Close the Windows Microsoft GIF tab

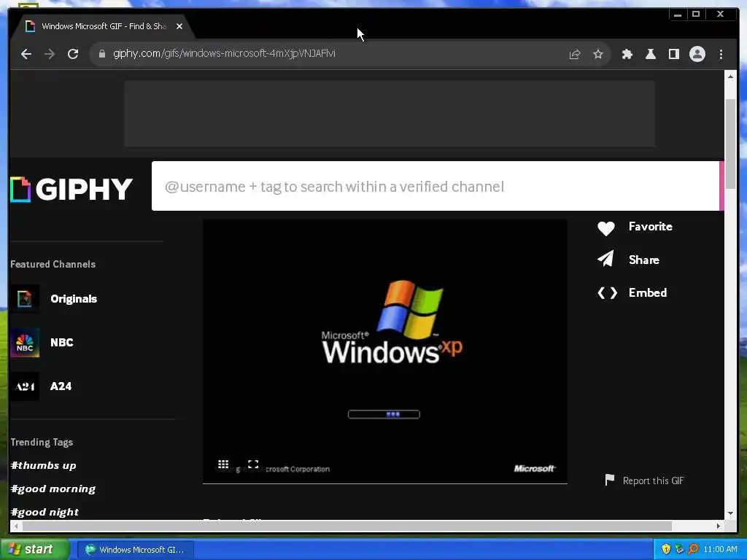click(179, 26)
